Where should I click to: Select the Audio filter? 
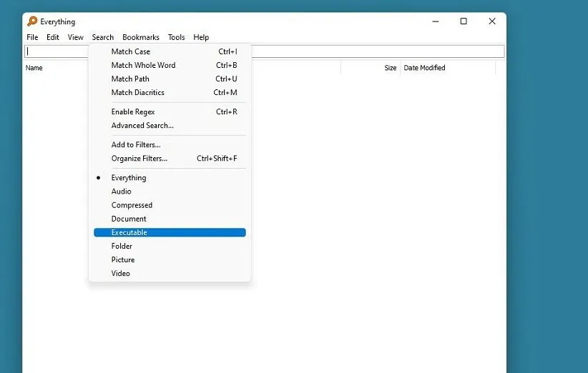[x=122, y=192]
